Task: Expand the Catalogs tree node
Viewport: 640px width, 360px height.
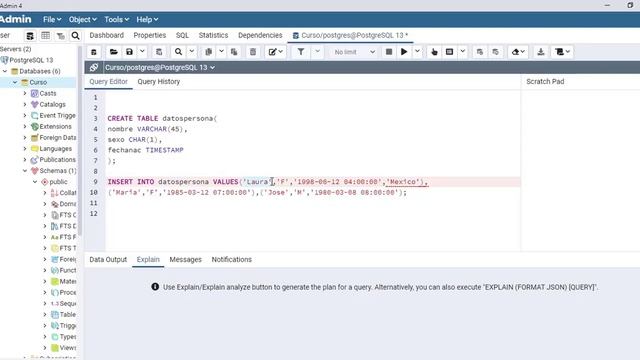Action: pos(25,104)
